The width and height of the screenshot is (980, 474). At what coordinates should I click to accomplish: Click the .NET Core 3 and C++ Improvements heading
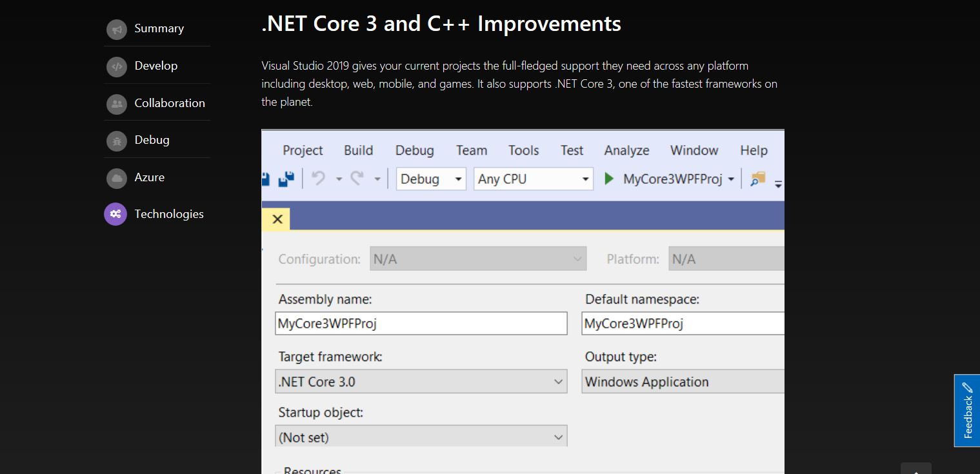tap(441, 24)
